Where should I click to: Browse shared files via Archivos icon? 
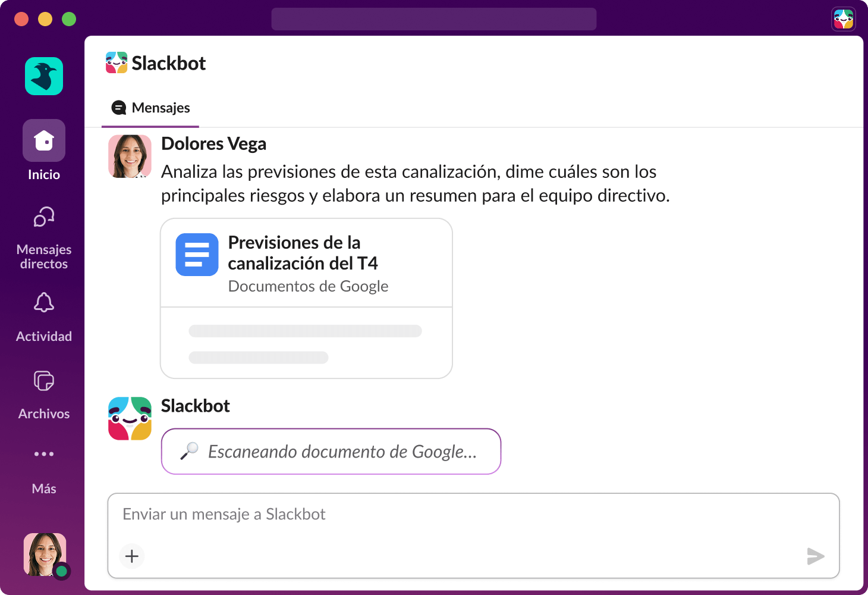point(43,381)
